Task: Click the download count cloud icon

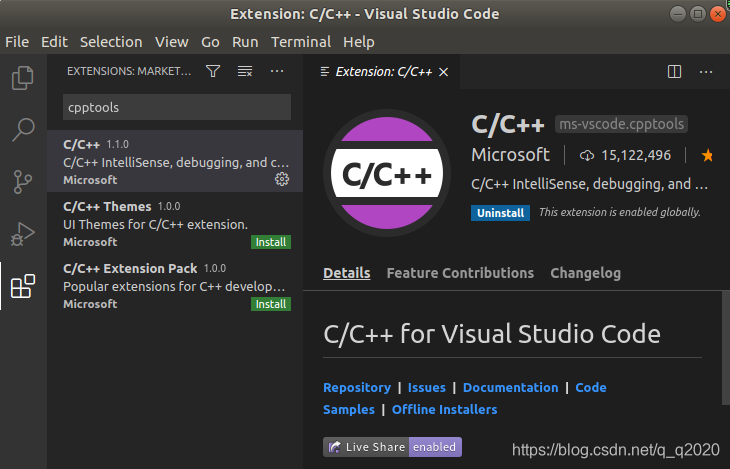Action: pyautogui.click(x=587, y=156)
